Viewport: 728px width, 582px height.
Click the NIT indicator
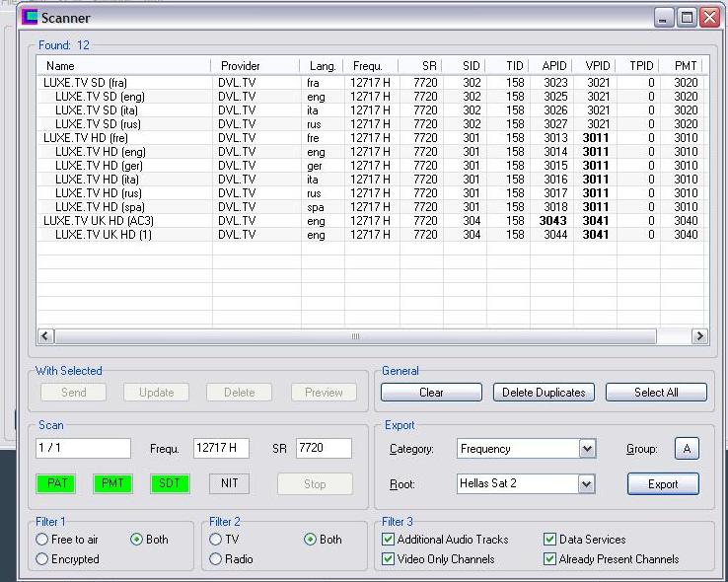coord(229,484)
